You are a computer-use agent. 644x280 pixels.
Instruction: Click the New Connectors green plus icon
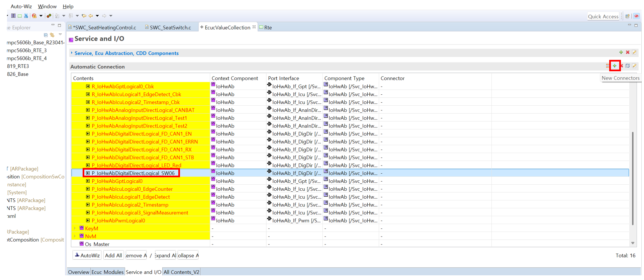click(615, 66)
